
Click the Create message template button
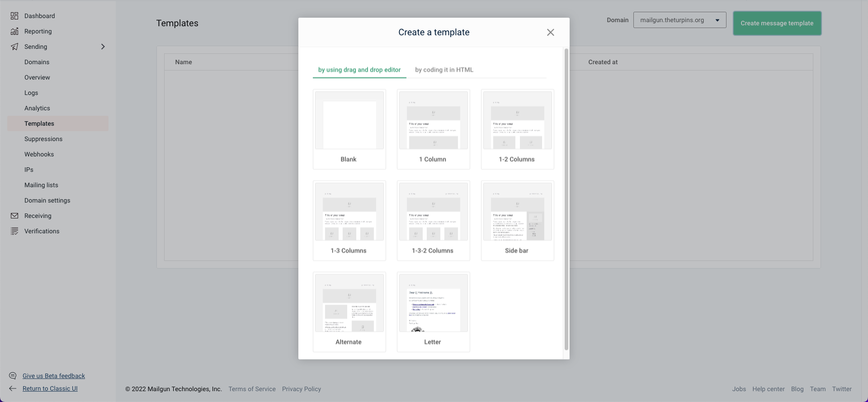point(777,23)
